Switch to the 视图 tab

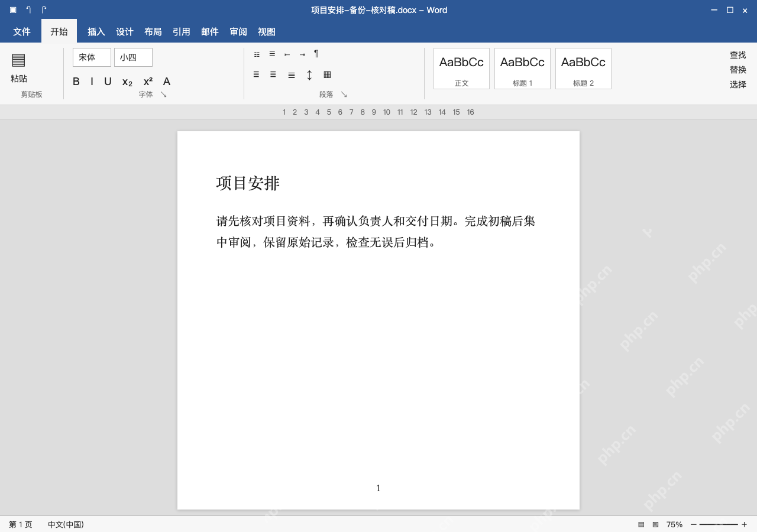[267, 32]
